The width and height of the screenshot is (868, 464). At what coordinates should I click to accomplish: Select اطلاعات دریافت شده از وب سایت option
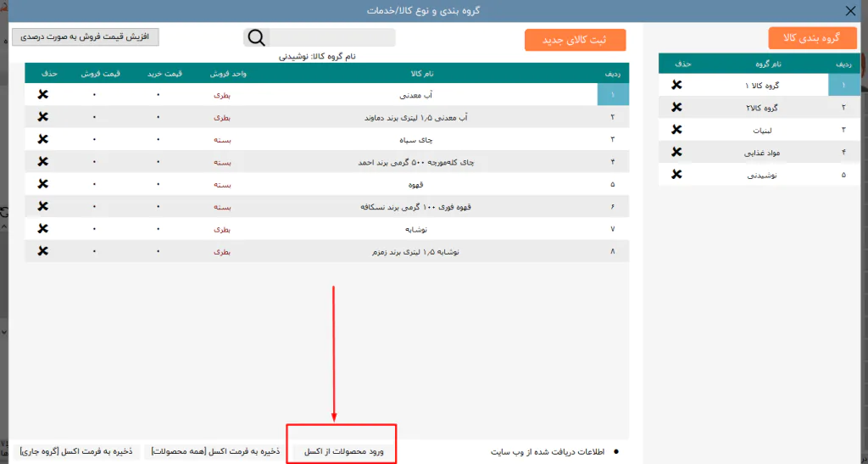pos(554,452)
